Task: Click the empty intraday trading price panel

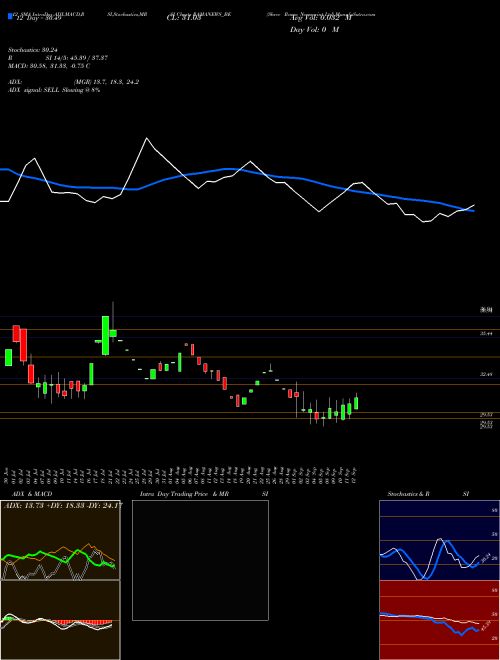Action: point(200,560)
